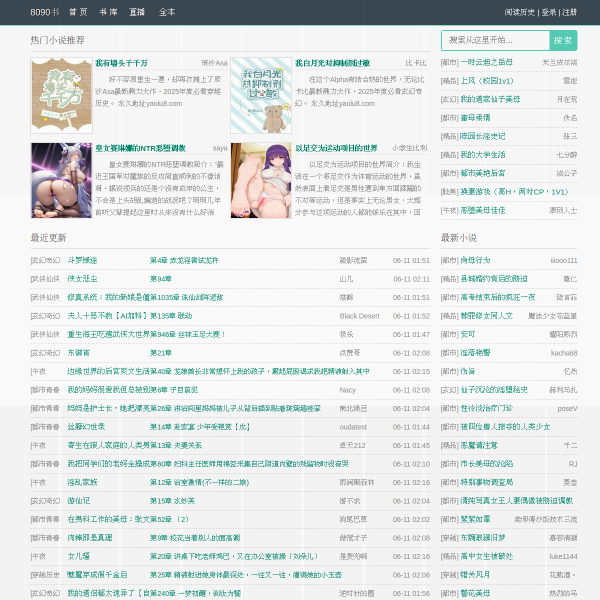Open the novel 东御宵 in recent updates

pos(78,352)
